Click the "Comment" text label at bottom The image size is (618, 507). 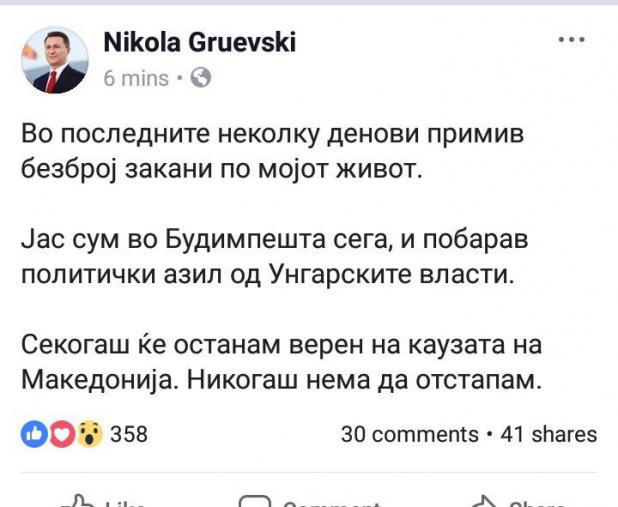point(330,503)
